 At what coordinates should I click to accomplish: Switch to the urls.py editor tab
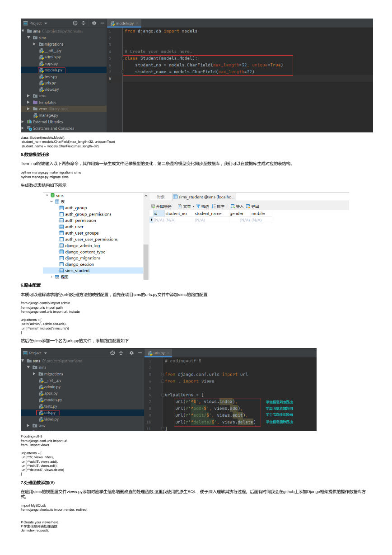pos(159,353)
